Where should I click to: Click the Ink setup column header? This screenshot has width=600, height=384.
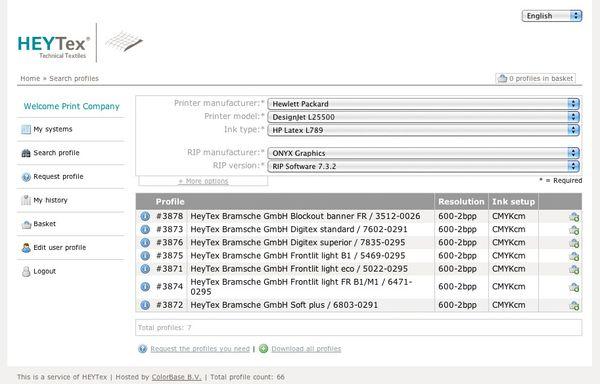(x=513, y=202)
